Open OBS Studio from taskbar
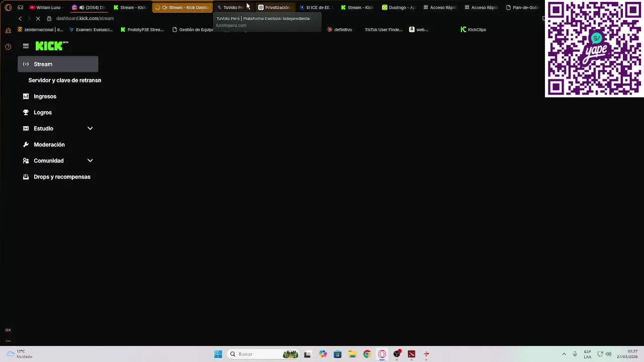Image resolution: width=644 pixels, height=362 pixels. pyautogui.click(x=396, y=354)
